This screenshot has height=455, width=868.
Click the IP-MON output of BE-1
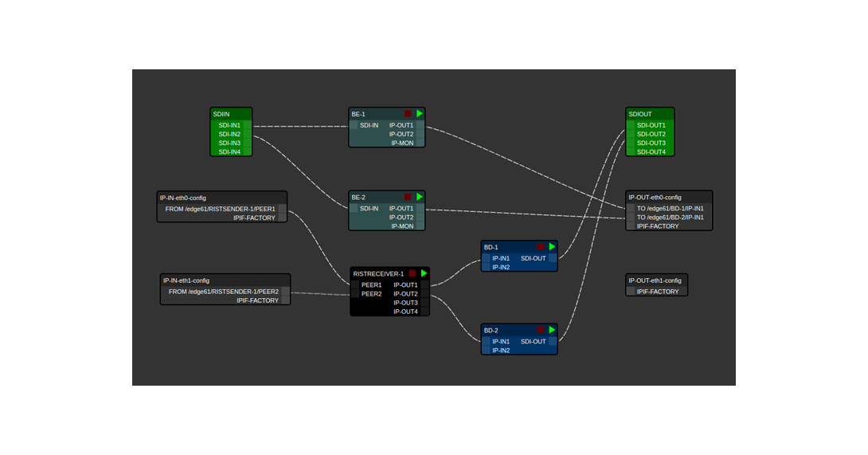pos(401,143)
